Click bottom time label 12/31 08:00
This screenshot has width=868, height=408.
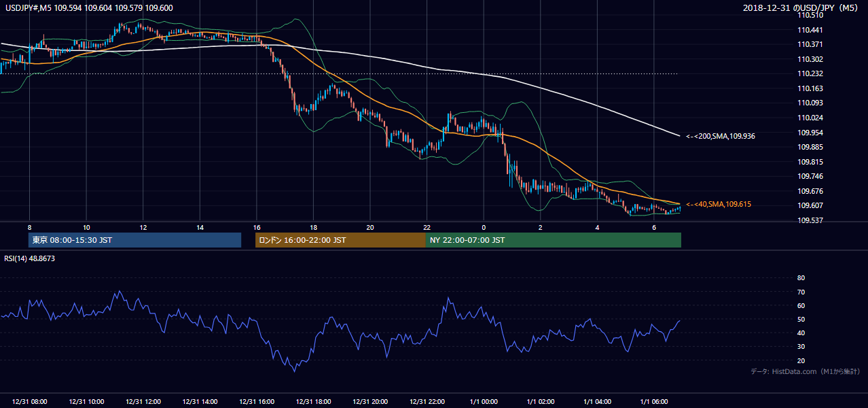(29, 402)
